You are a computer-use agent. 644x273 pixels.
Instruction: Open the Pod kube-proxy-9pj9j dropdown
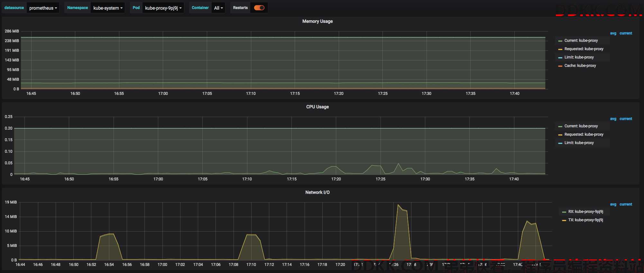pyautogui.click(x=163, y=8)
